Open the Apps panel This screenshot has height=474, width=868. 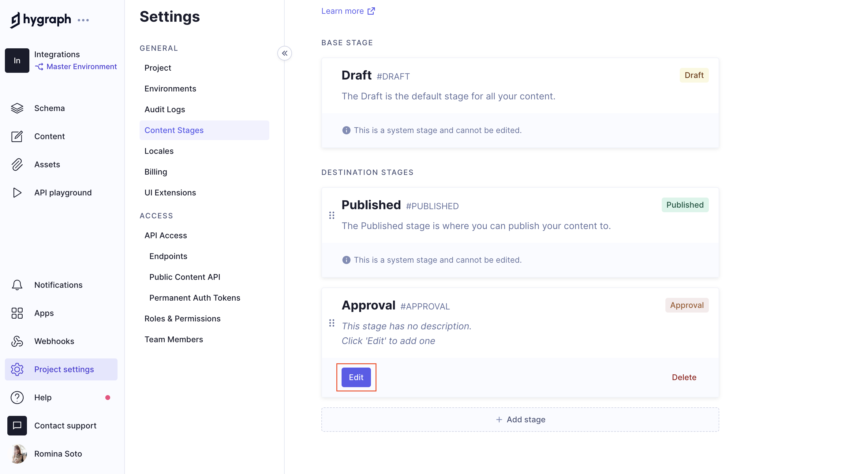pos(44,313)
